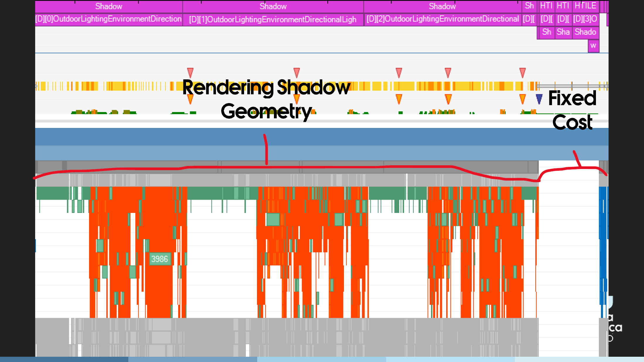Select the [D][3]O marker block
The image size is (644, 362).
[585, 19]
